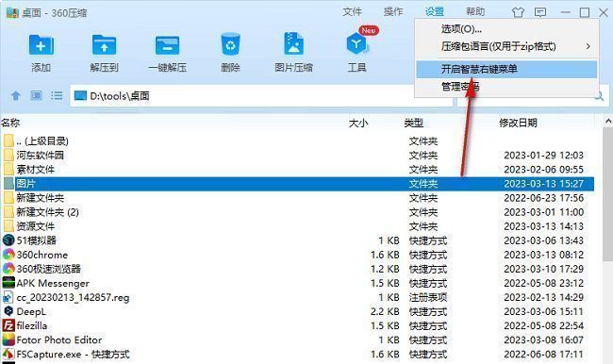Screen dimensions: 613x364
Task: Click the Fotor Photo Editor icon
Action: pyautogui.click(x=8, y=339)
